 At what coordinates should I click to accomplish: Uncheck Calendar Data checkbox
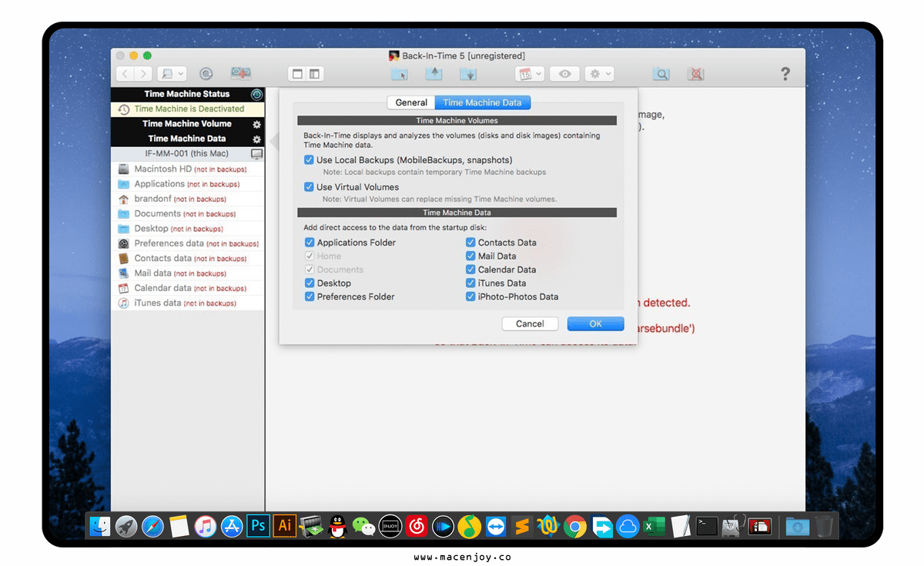[x=470, y=270]
